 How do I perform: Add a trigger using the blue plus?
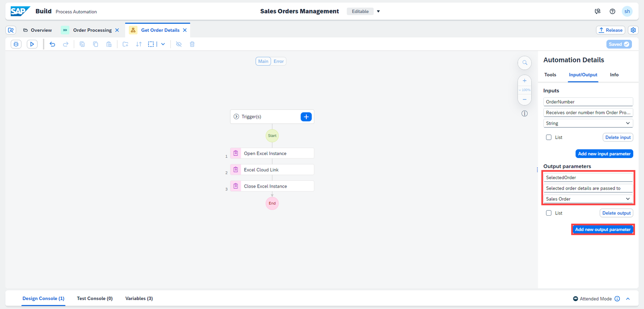[306, 117]
